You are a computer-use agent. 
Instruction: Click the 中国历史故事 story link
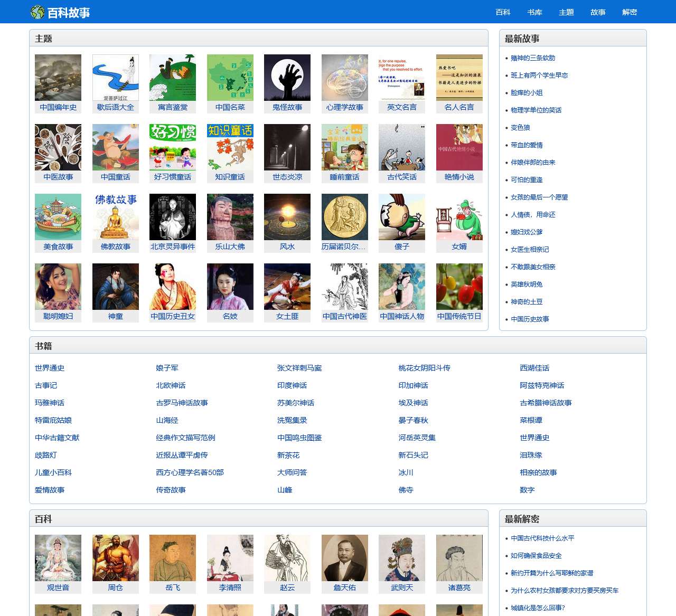pyautogui.click(x=530, y=319)
